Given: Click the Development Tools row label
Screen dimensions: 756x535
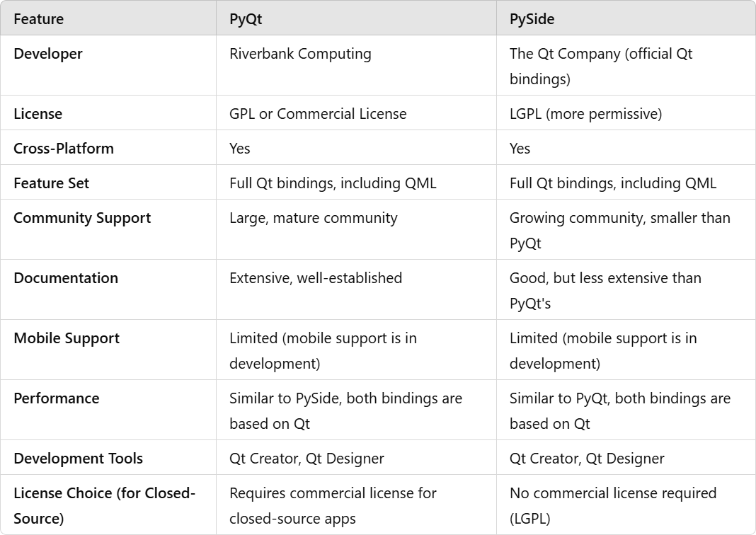Looking at the screenshot, I should pyautogui.click(x=78, y=459).
